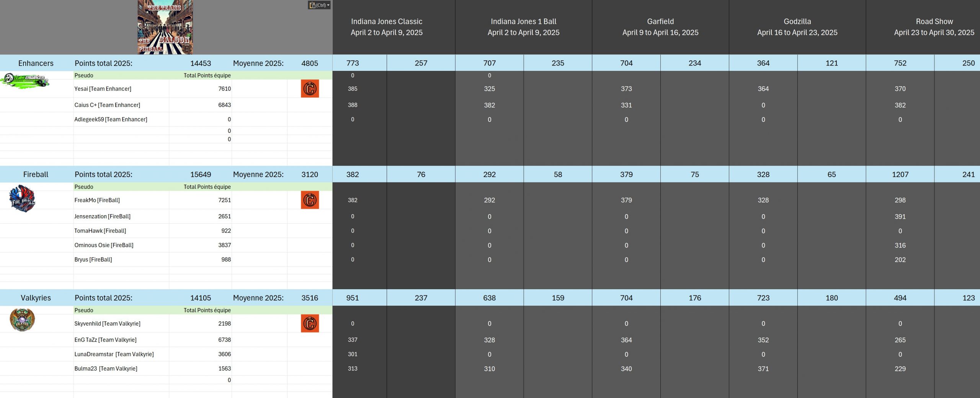Open the Paste Options (Ctrl) dropdown

click(x=319, y=5)
